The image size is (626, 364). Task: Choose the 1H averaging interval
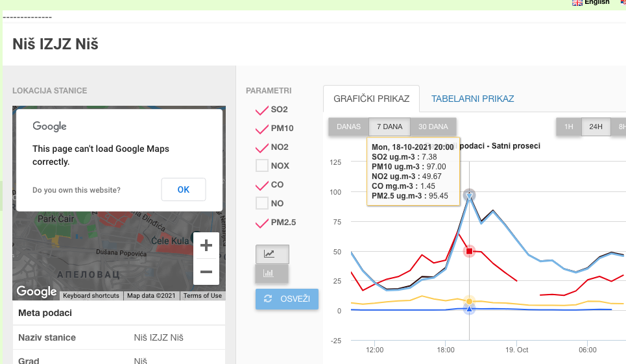click(568, 127)
